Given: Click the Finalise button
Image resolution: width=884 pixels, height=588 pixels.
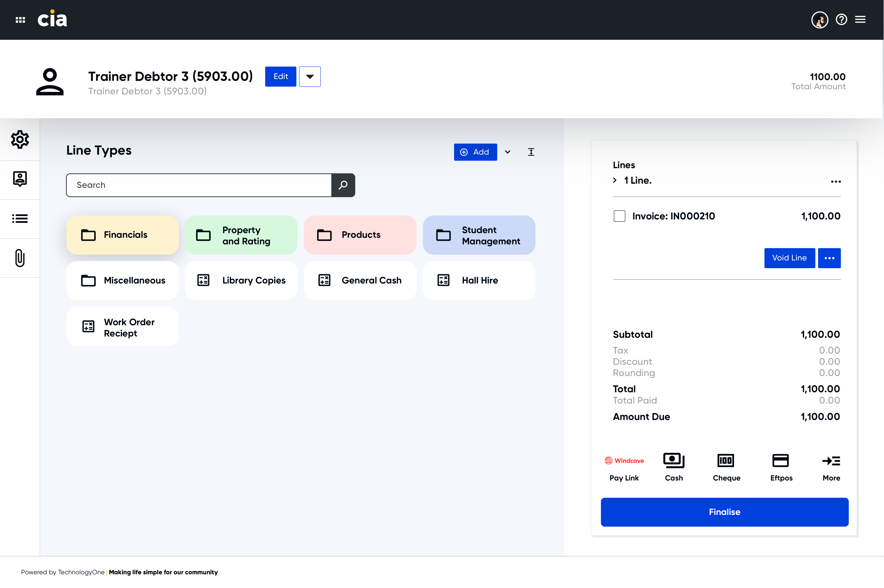Looking at the screenshot, I should point(724,512).
